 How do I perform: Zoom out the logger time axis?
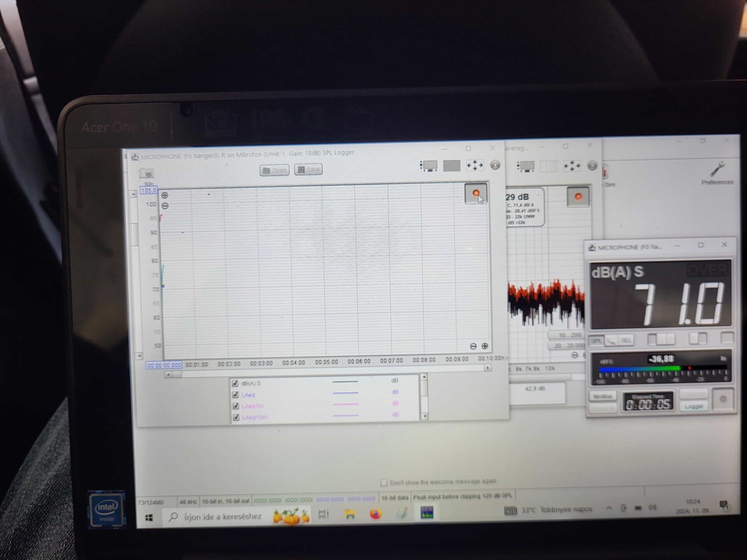click(473, 346)
